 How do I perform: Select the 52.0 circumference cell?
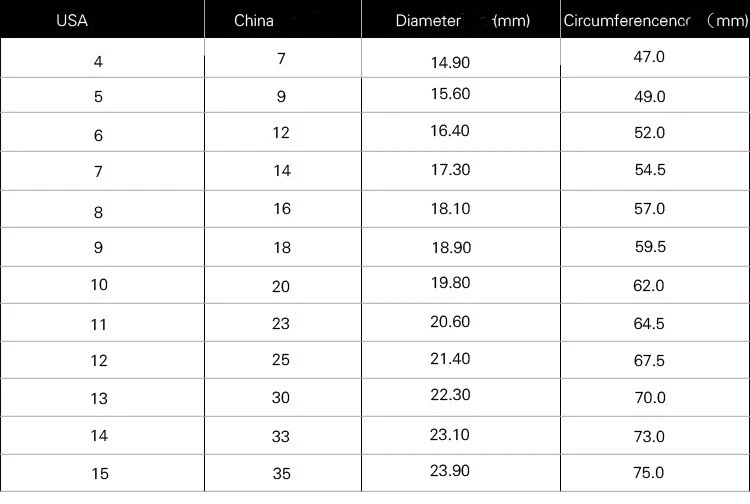(x=649, y=133)
